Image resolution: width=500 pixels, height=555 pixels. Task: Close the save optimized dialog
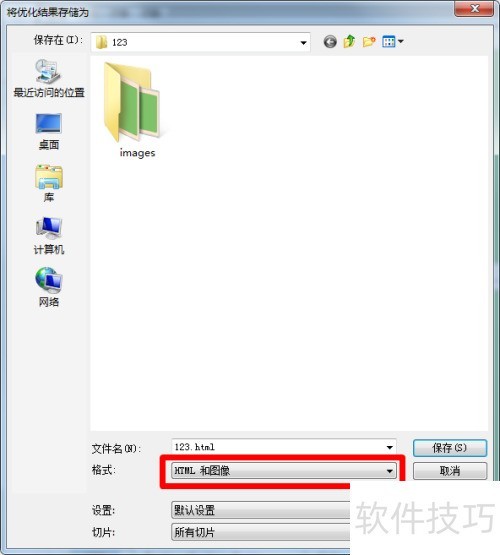tap(474, 8)
